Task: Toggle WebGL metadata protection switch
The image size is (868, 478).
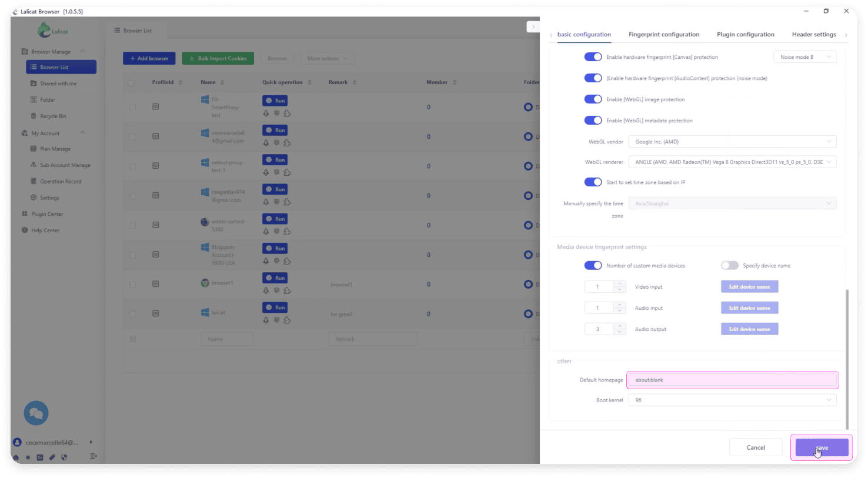Action: click(593, 121)
